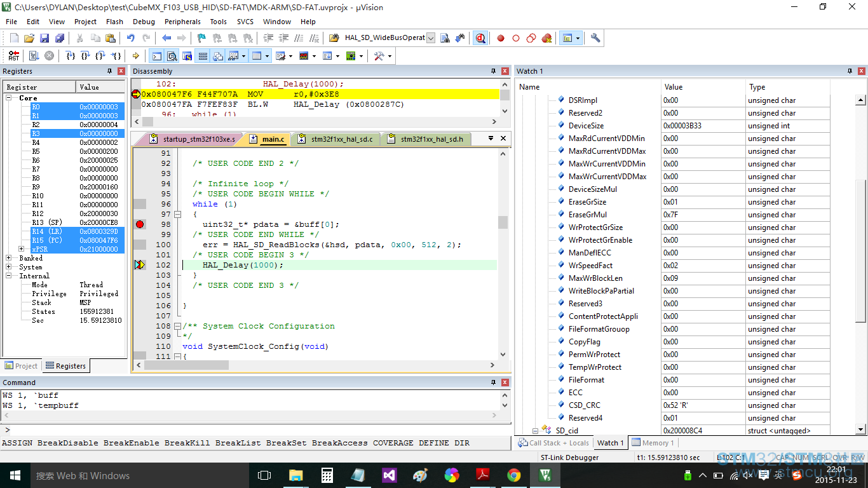
Task: Click the RST reset CPU icon
Action: coord(13,56)
